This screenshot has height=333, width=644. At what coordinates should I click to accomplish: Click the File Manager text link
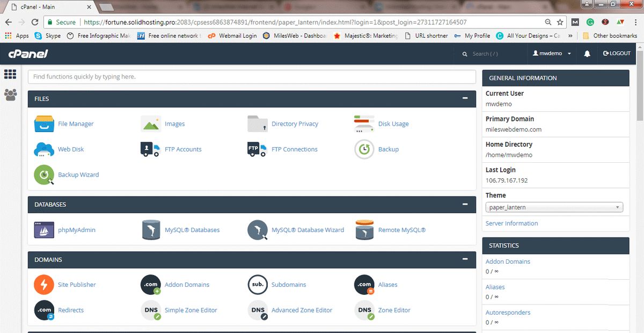point(76,124)
